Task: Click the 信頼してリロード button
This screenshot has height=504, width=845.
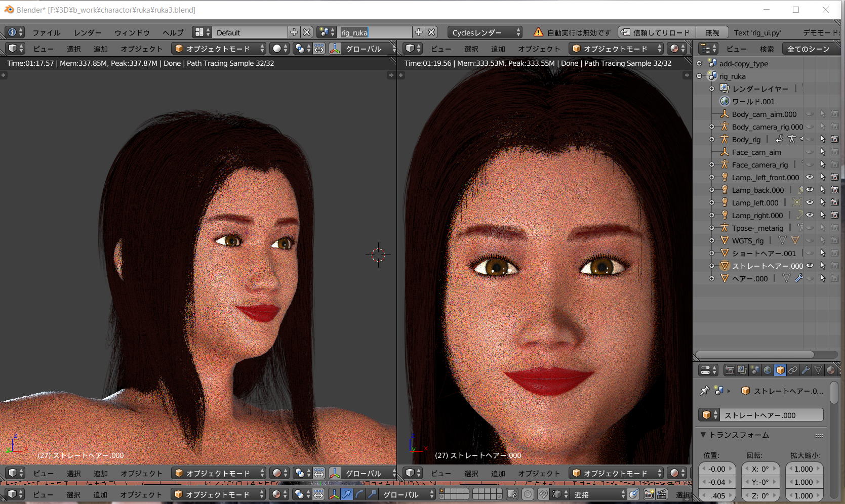Action: click(x=657, y=32)
